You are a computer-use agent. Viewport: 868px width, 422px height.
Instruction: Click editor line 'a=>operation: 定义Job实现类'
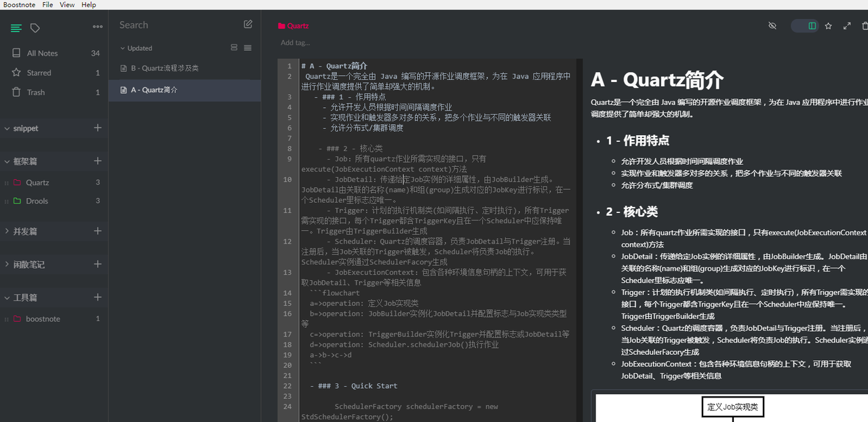pyautogui.click(x=364, y=303)
